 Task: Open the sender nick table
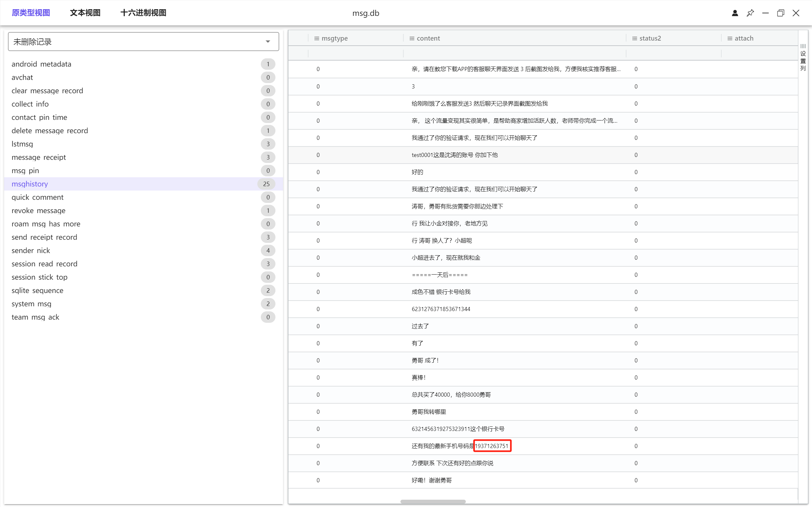(x=31, y=250)
